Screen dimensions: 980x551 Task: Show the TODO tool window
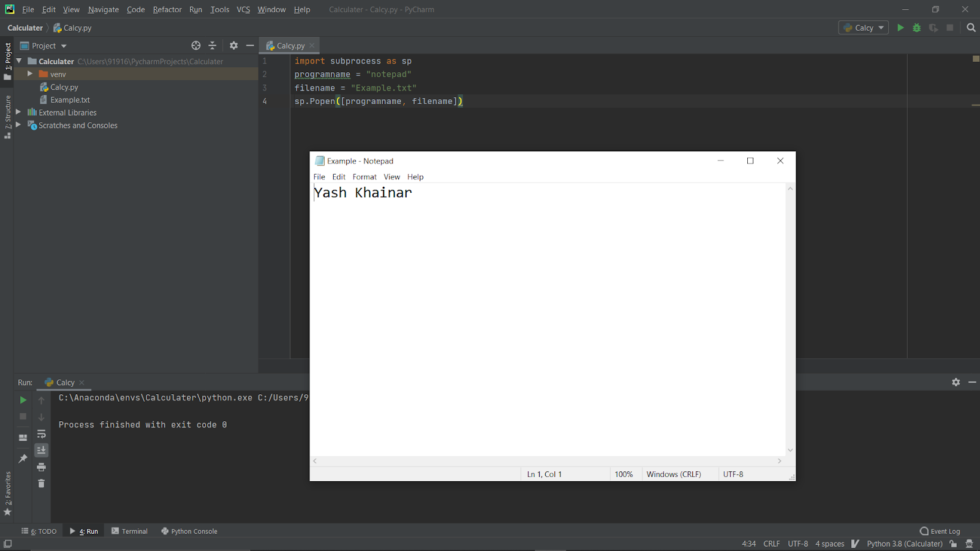[43, 531]
